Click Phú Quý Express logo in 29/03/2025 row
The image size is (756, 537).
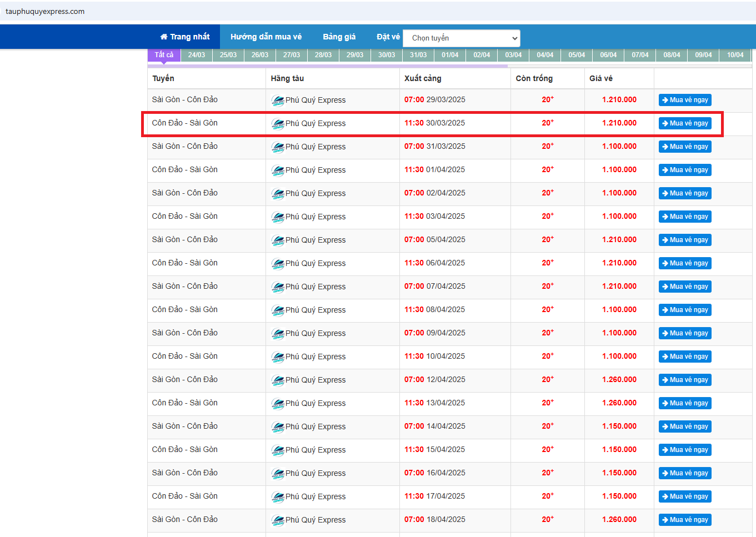278,101
